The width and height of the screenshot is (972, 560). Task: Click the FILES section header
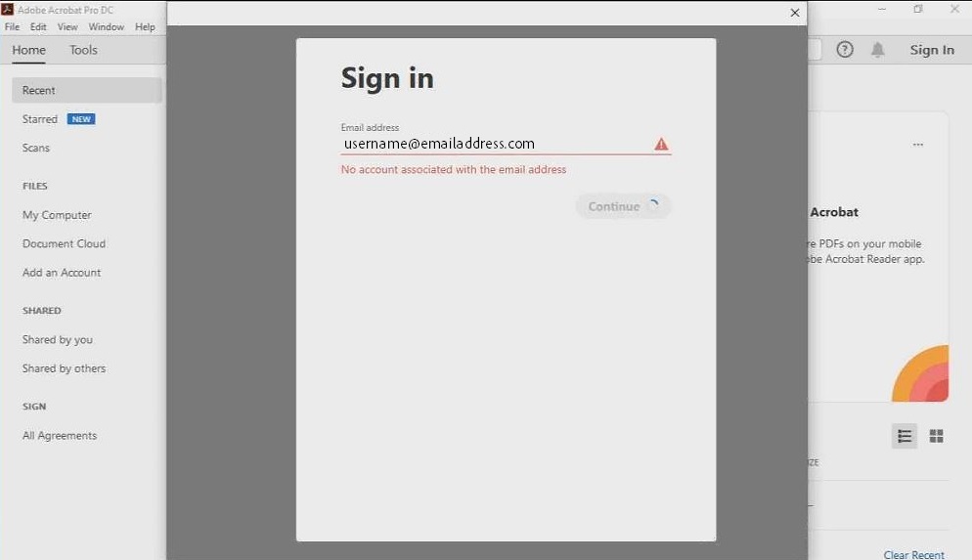click(35, 186)
